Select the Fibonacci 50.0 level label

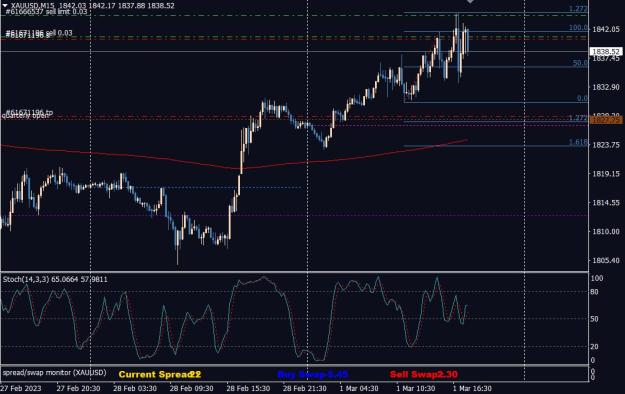click(x=580, y=63)
